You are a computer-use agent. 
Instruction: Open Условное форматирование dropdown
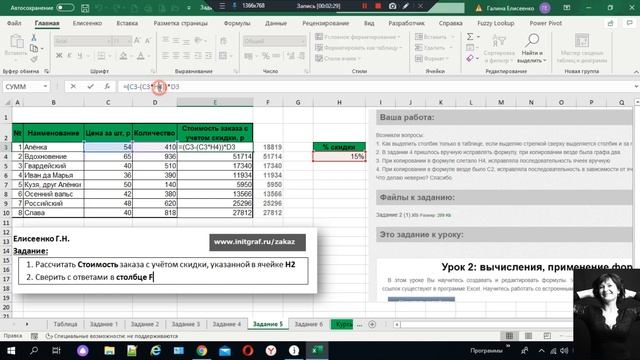point(358,37)
